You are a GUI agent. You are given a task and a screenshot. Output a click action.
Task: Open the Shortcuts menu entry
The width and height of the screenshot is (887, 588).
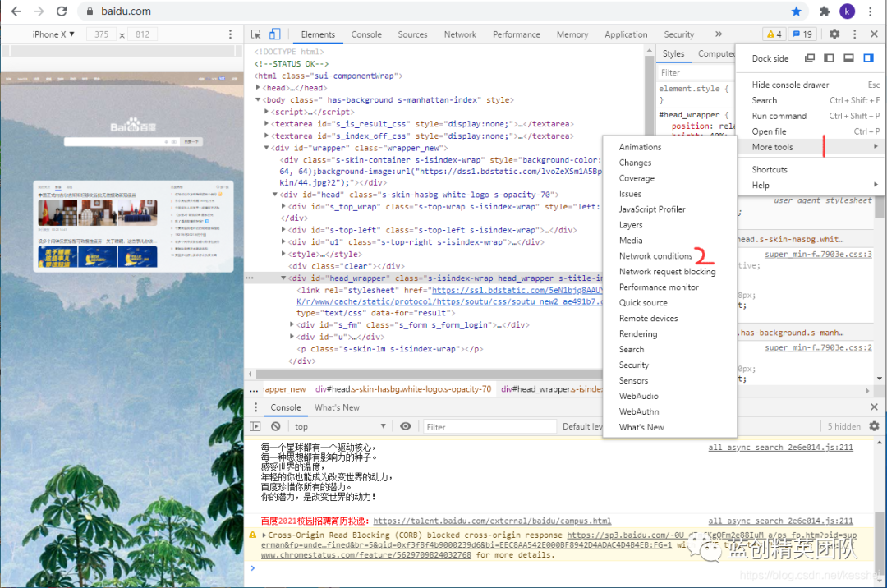click(770, 170)
